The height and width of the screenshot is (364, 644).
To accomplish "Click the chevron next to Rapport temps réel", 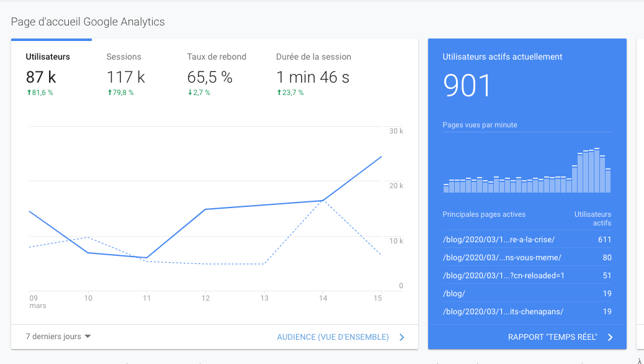I will pos(610,337).
